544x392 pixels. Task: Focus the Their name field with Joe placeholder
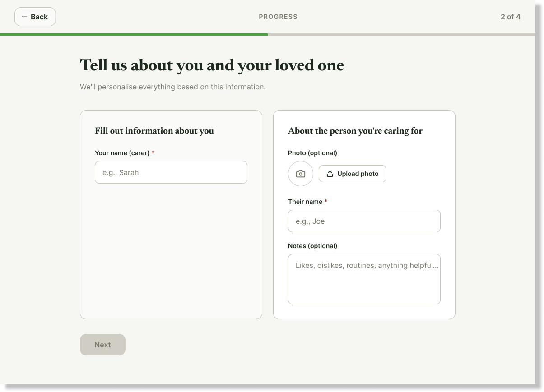pyautogui.click(x=364, y=221)
